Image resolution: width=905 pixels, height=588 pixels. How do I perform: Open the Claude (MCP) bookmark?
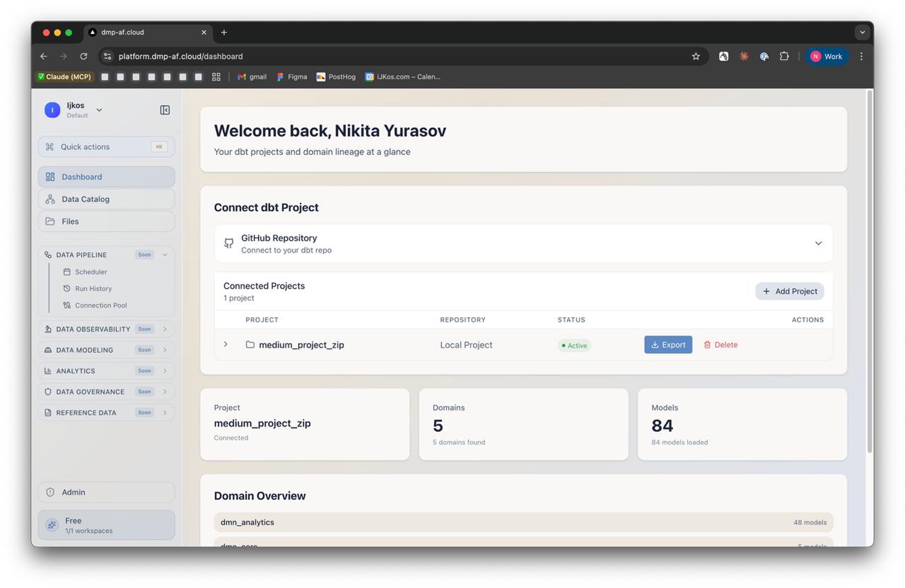coord(65,77)
